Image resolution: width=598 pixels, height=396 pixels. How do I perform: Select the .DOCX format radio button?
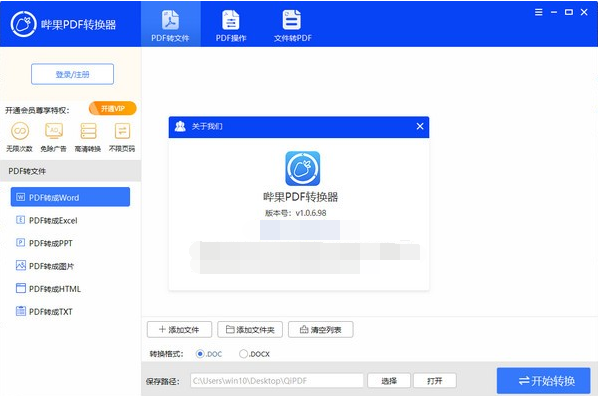coord(243,354)
